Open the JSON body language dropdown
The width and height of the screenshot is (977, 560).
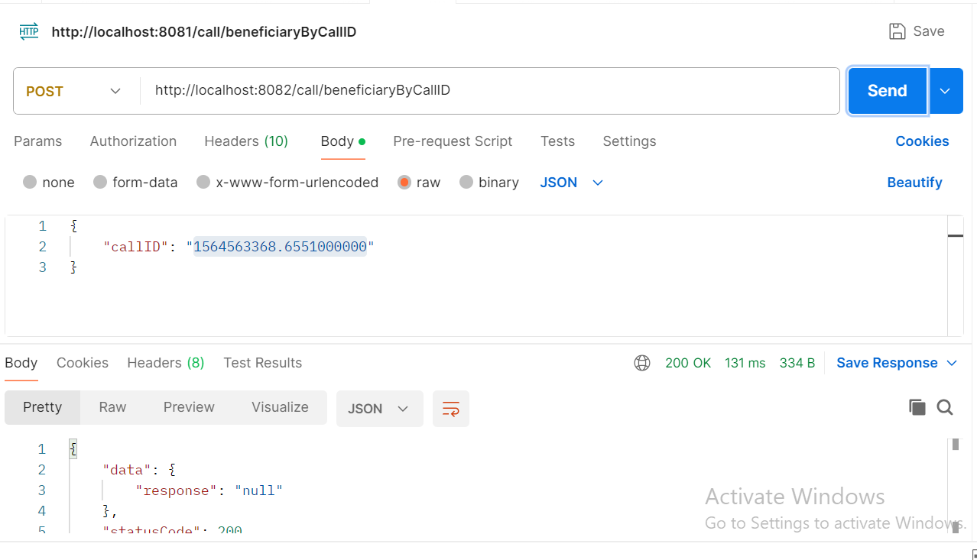coord(572,183)
